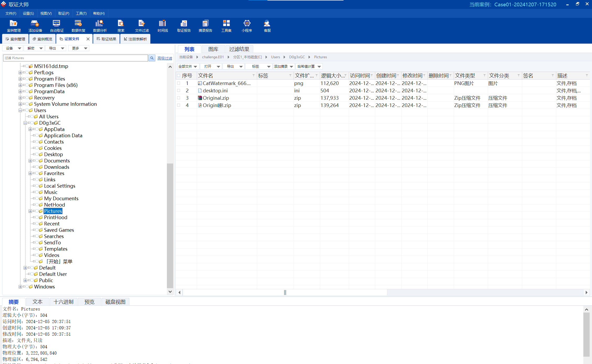Switch to the 图库 gallery view
This screenshot has width=592, height=364.
(x=213, y=49)
